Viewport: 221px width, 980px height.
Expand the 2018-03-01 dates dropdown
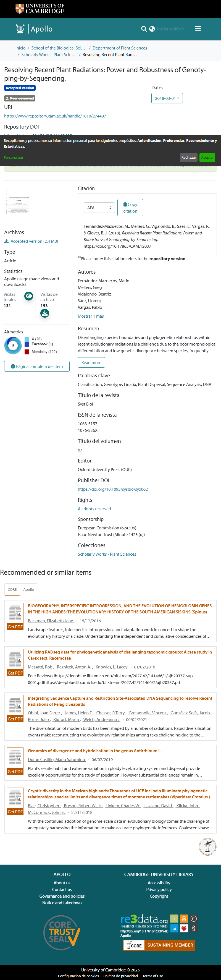tap(167, 98)
